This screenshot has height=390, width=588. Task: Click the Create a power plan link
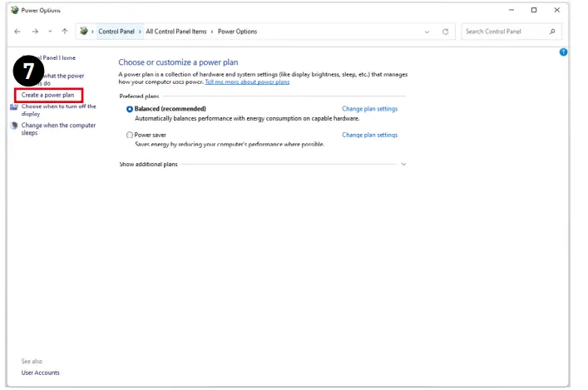(x=47, y=95)
